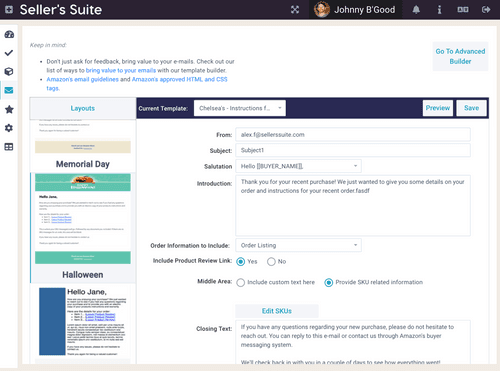
Task: Switch to the Layouts tab
Action: tap(83, 108)
